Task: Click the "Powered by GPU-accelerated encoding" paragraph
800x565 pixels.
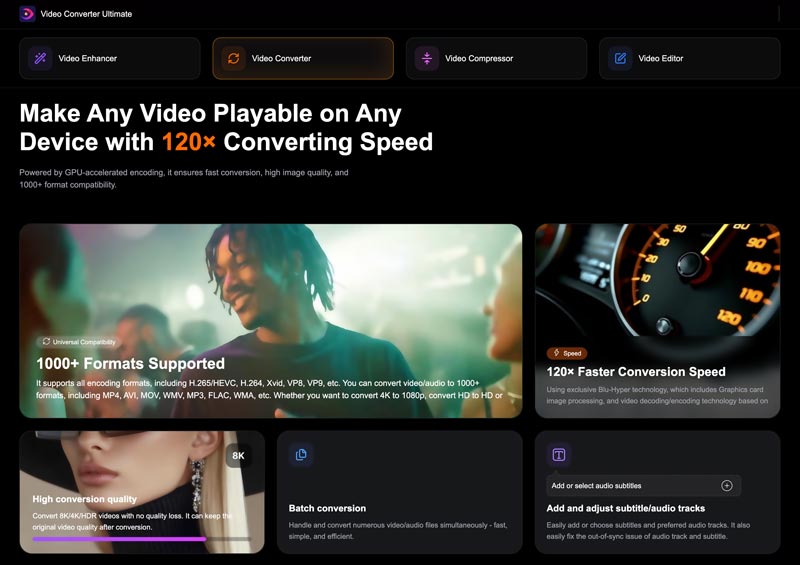Action: tap(184, 179)
